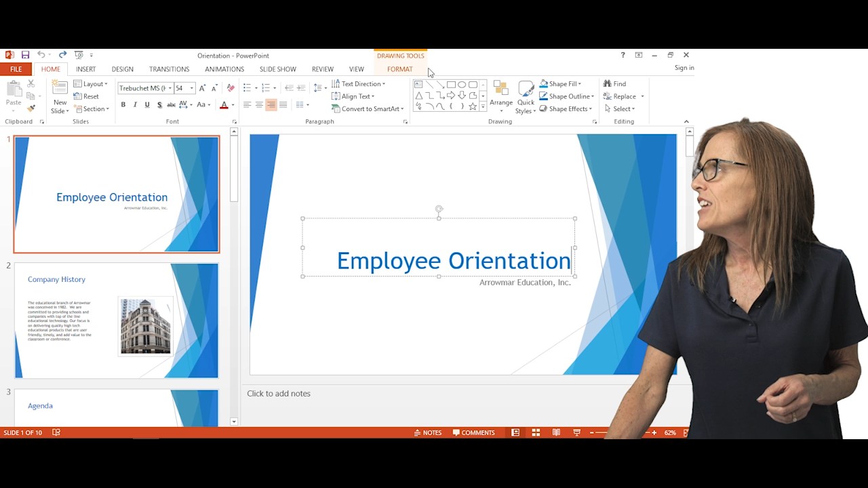
Task: Click the Redo arrow icon
Action: pyautogui.click(x=62, y=55)
